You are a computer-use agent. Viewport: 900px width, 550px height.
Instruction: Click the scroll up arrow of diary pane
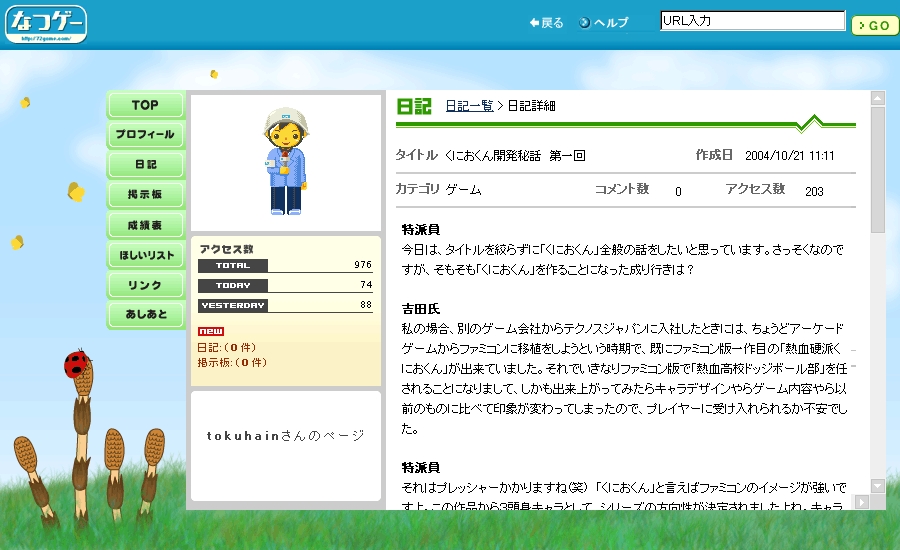pyautogui.click(x=878, y=98)
